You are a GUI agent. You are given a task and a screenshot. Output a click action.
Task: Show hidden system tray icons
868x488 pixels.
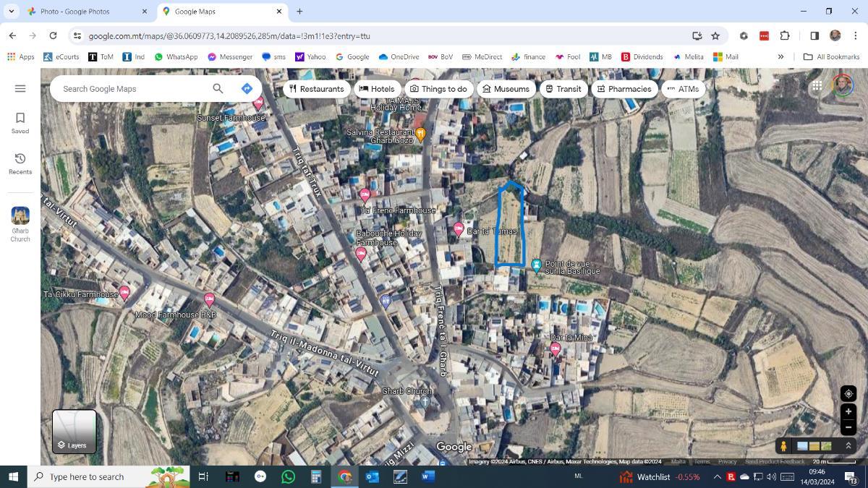pyautogui.click(x=717, y=476)
